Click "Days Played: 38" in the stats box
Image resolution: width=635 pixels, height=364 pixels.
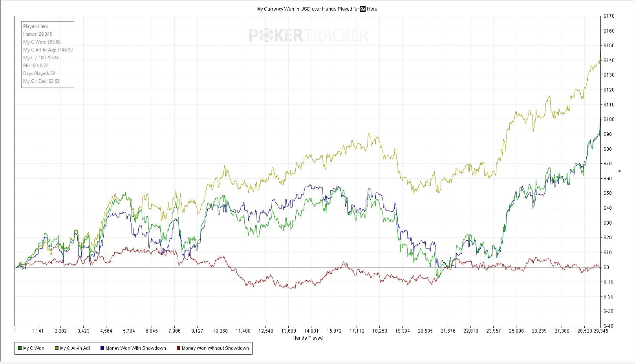[39, 73]
